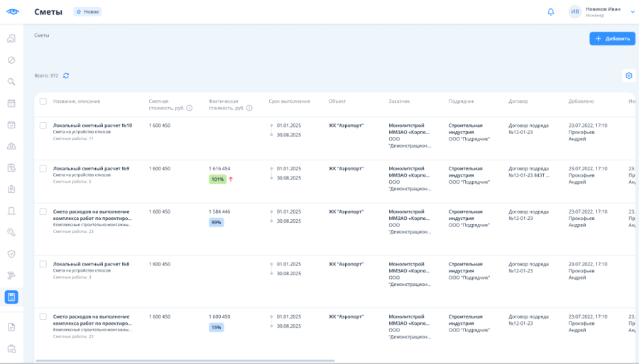
Task: Open the key sidebar icon
Action: tap(11, 233)
